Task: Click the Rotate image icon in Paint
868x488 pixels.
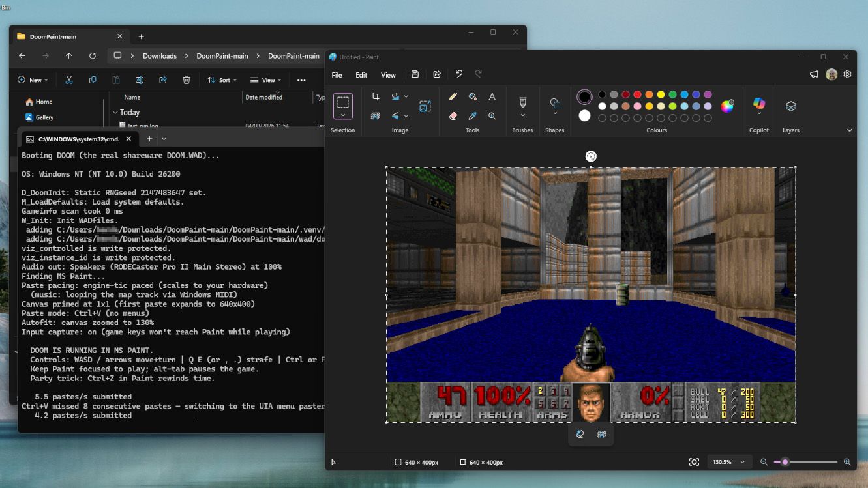Action: [395, 96]
